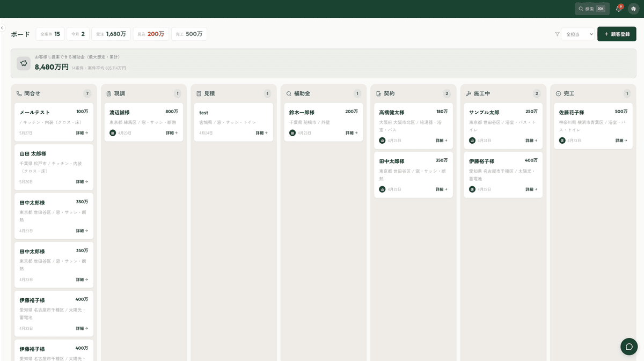
Task: Select the メールテスト card title
Action: click(35, 113)
